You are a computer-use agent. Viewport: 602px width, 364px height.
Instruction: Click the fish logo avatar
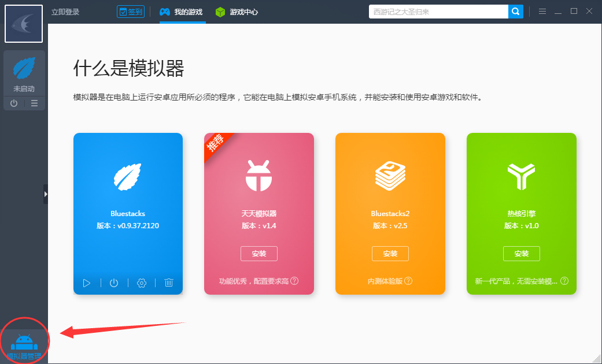click(23, 24)
